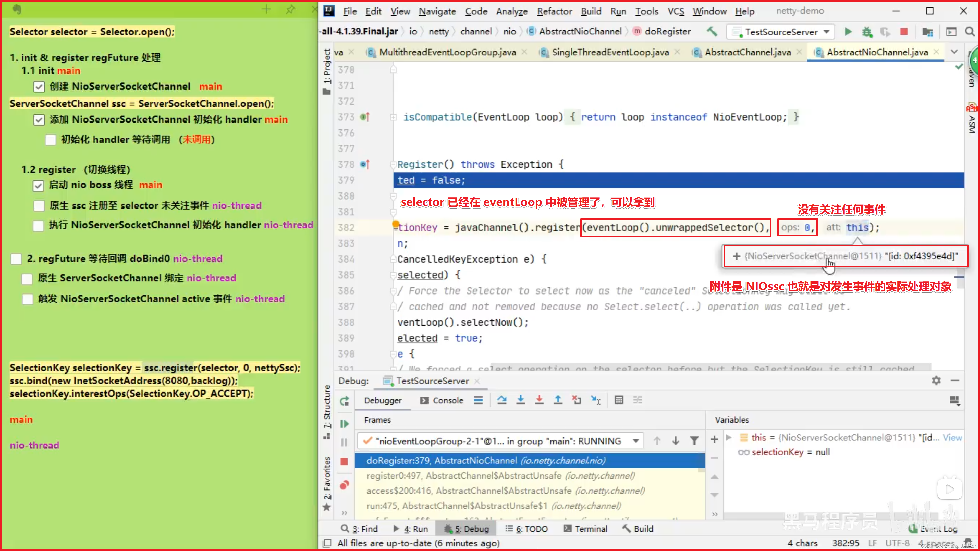Open the Refactor menu

click(554, 11)
